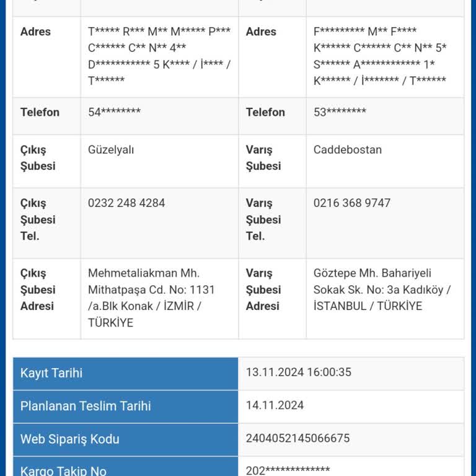Click the Planlanan Teslim Tarihi label
The width and height of the screenshot is (476, 476).
pyautogui.click(x=86, y=406)
